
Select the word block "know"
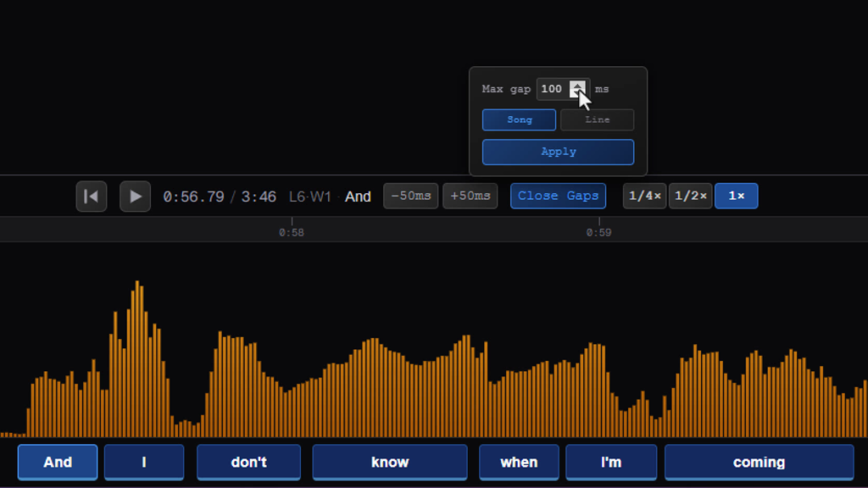pyautogui.click(x=390, y=462)
